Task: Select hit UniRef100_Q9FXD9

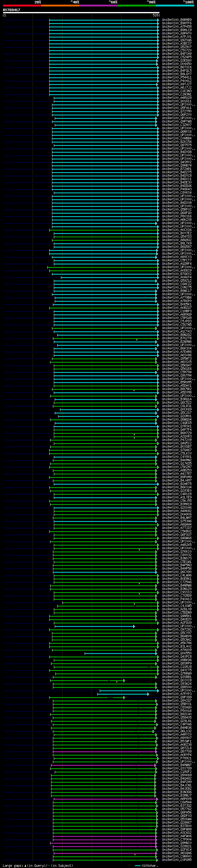Action: coord(177,697)
